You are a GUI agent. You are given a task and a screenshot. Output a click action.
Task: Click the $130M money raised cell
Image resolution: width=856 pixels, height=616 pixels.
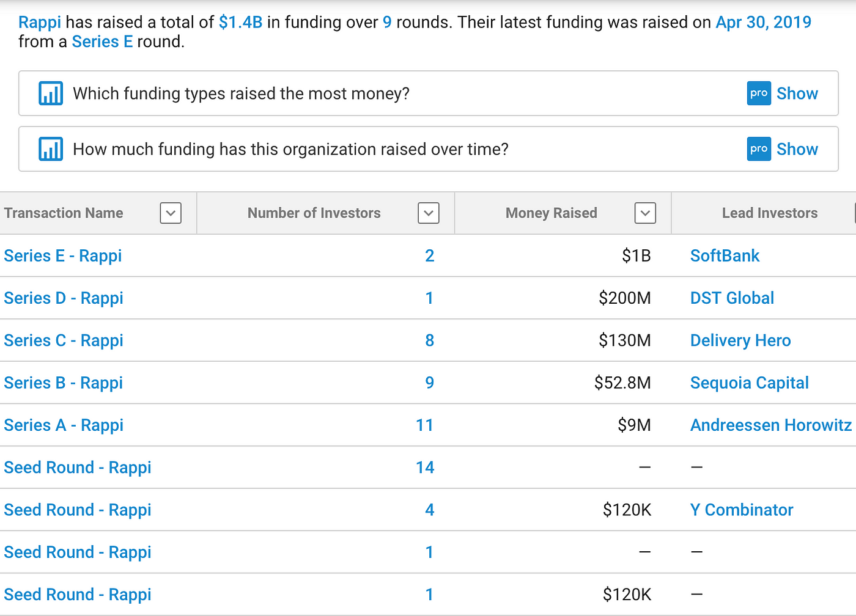[x=625, y=340]
